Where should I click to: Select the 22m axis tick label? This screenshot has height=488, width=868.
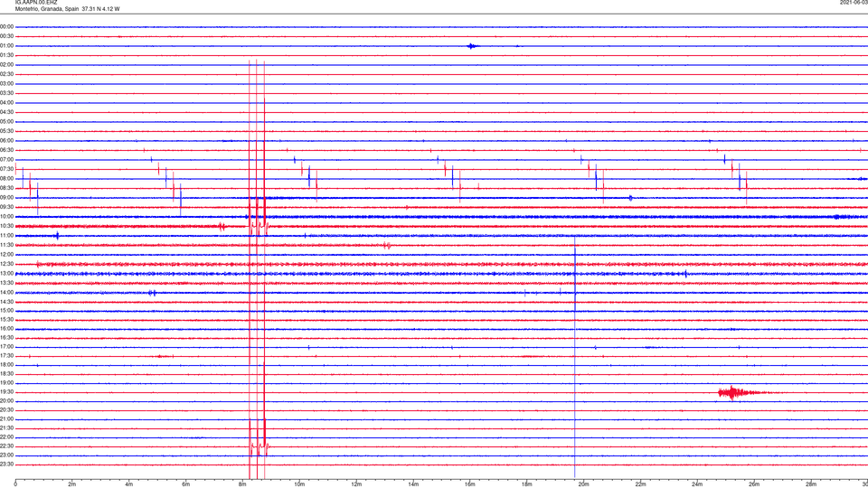coord(640,484)
